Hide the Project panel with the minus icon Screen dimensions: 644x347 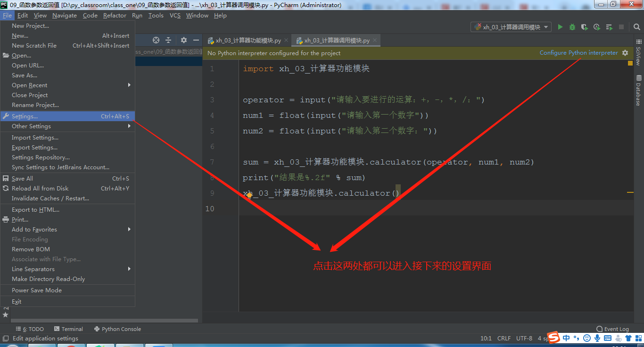[x=196, y=40]
